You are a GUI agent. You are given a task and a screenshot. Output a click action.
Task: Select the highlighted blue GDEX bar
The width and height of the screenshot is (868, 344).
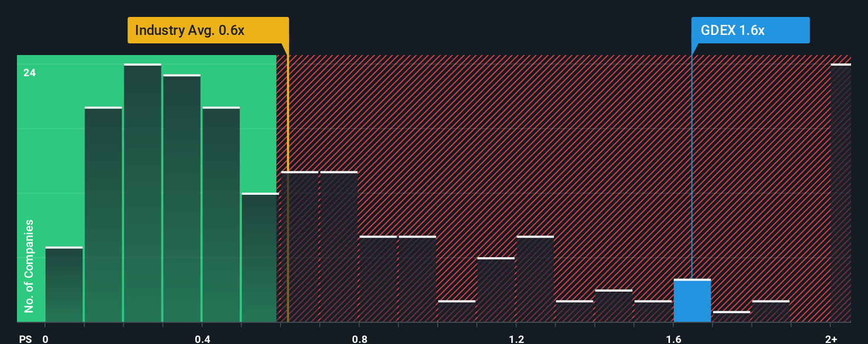(x=692, y=301)
